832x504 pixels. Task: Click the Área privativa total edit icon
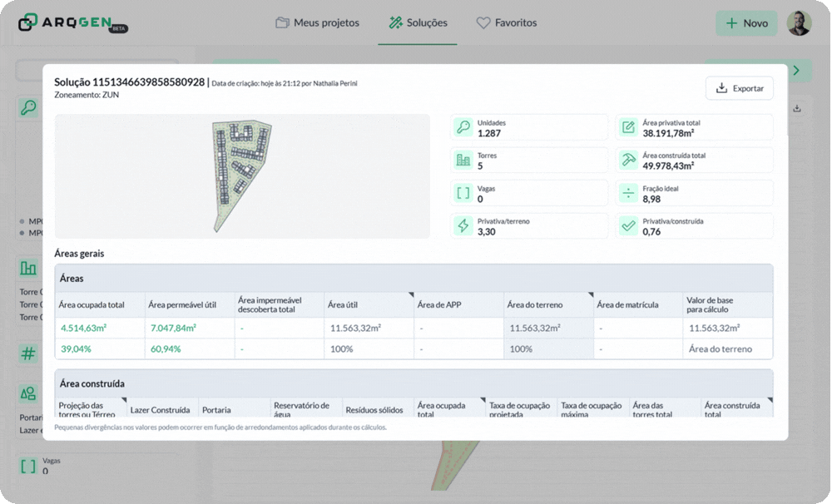628,127
